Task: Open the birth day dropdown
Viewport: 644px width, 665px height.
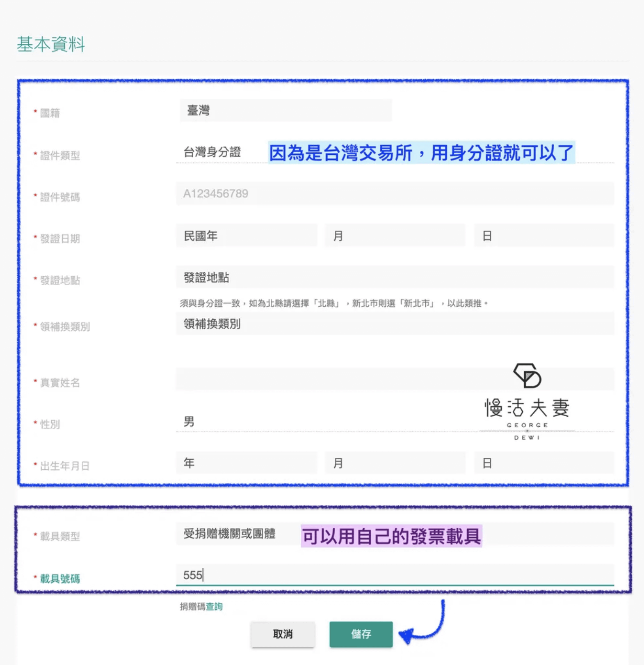Action: click(544, 463)
